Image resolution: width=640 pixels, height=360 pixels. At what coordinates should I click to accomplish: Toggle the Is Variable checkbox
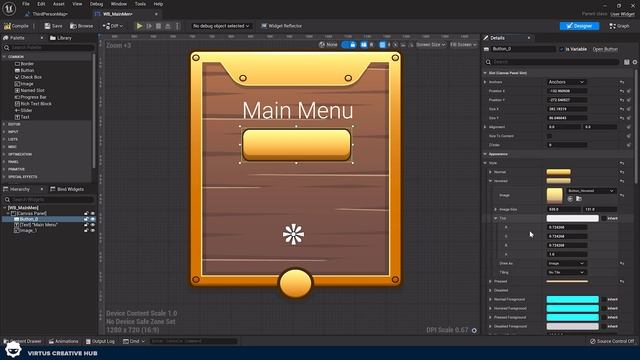click(x=561, y=49)
